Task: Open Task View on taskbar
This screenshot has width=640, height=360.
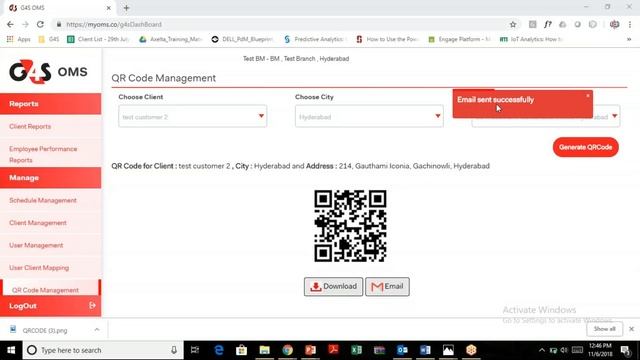Action: [x=195, y=350]
